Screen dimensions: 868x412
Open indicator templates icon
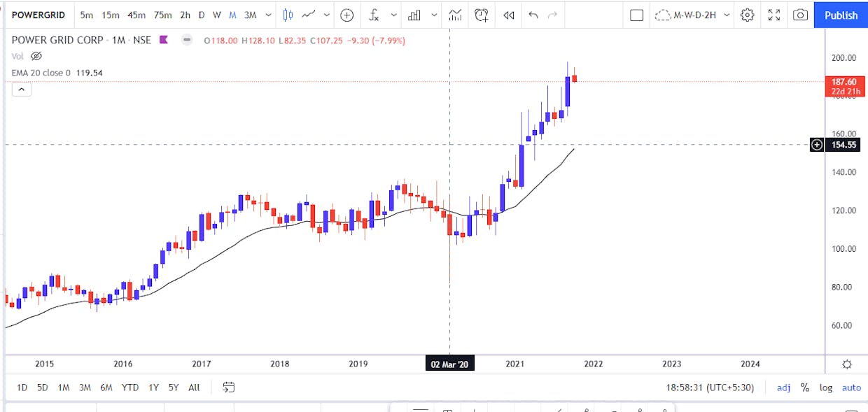pos(456,15)
